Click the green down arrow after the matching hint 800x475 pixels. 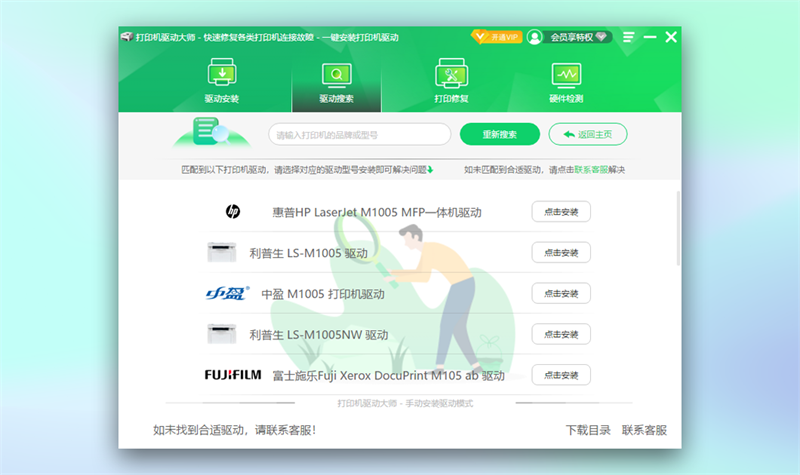[x=430, y=170]
